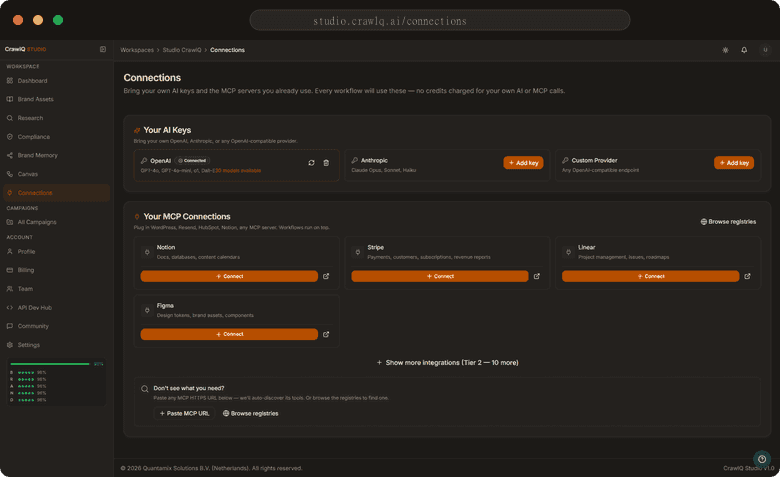This screenshot has height=477, width=780.
Task: Open API Dev Hub
Action: (57, 307)
